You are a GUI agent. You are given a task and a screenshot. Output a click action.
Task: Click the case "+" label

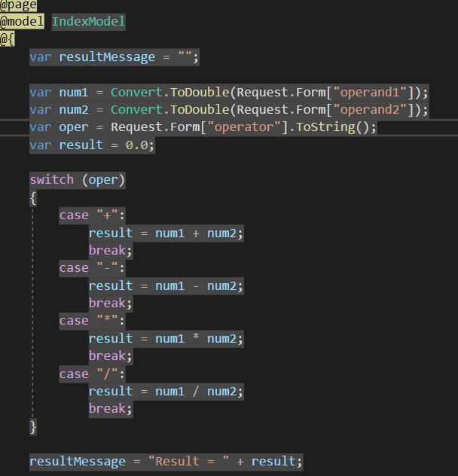point(92,215)
